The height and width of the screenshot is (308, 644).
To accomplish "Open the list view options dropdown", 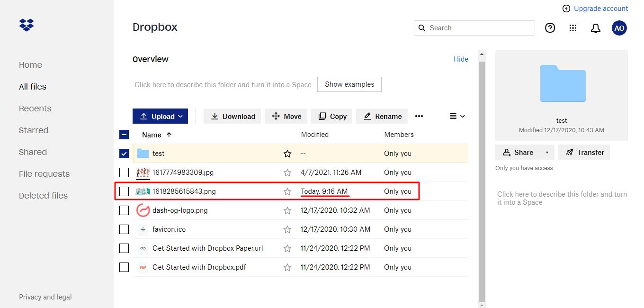I will click(457, 116).
